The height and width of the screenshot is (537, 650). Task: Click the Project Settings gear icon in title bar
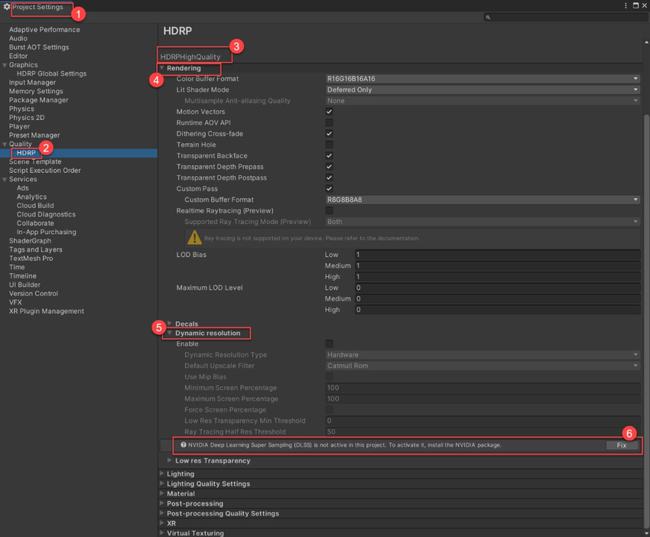click(x=7, y=7)
